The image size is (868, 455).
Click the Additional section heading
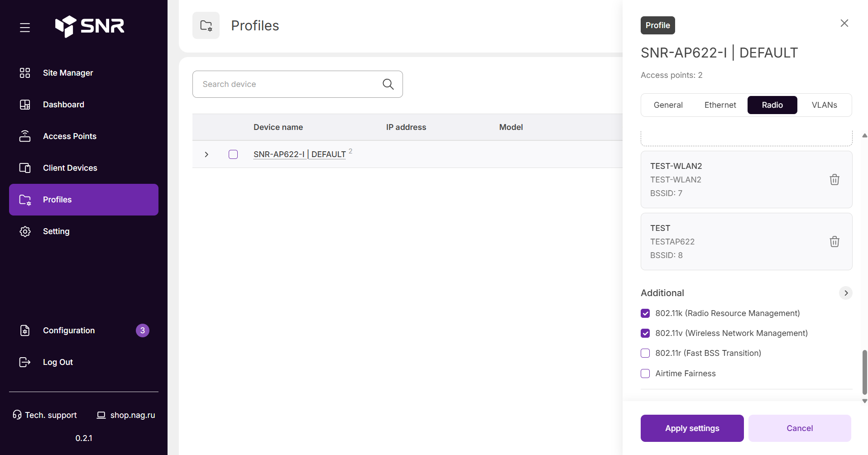point(662,293)
